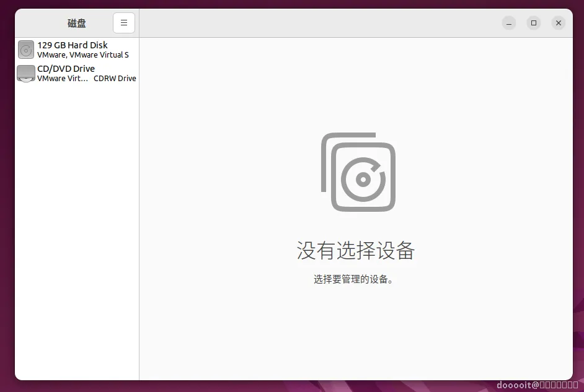Maximize the Disks window

pos(534,23)
